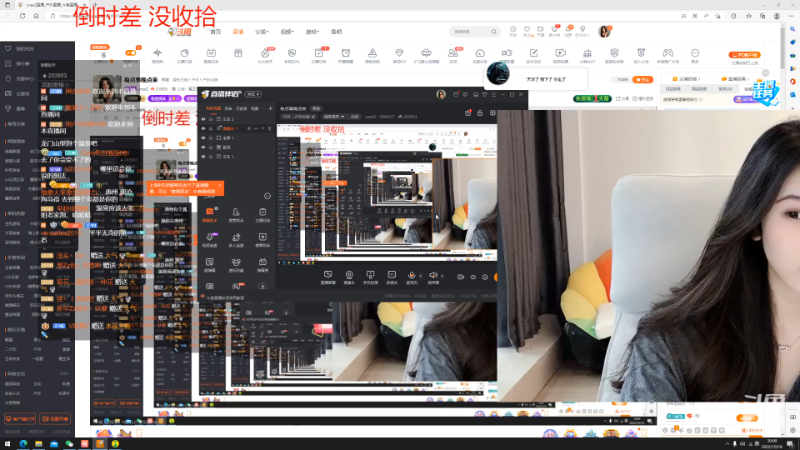Click the magnifier search icon in Douyu header
Screen dimensions: 800x450
pyautogui.click(x=494, y=32)
